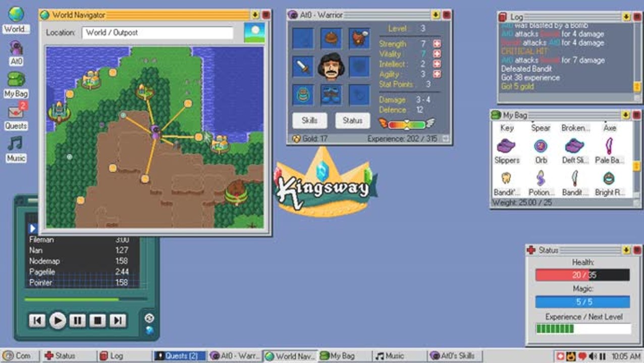Click the warrior character portrait

click(x=331, y=67)
